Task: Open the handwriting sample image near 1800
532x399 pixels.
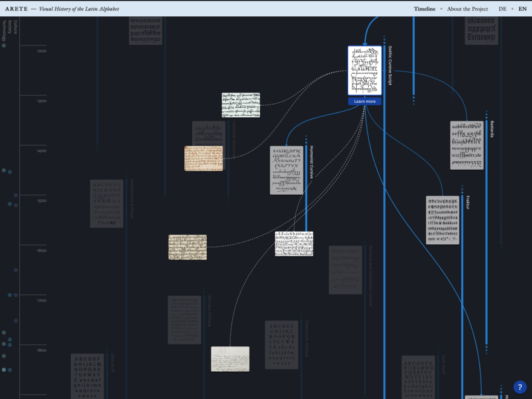Action: 230,359
